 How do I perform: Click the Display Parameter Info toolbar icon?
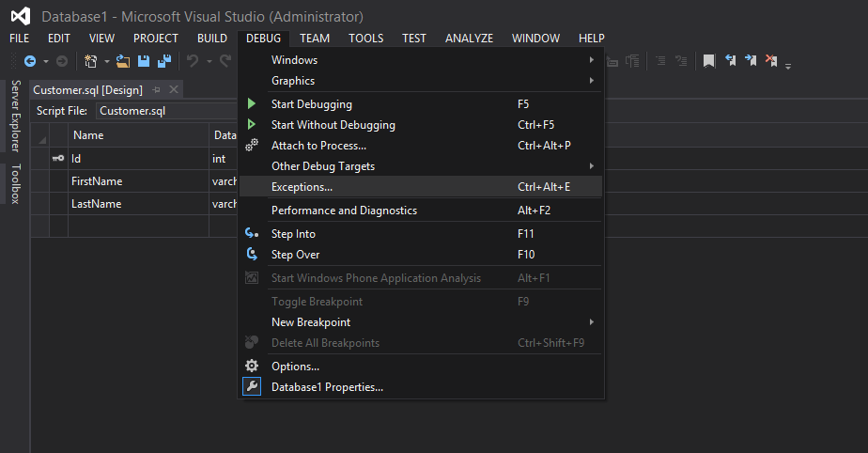(x=633, y=61)
